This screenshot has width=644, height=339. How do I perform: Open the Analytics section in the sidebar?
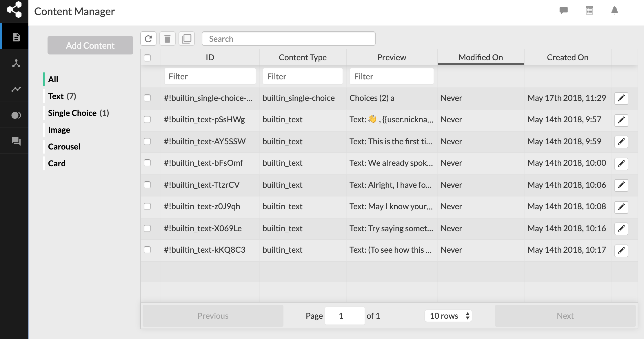click(x=16, y=88)
